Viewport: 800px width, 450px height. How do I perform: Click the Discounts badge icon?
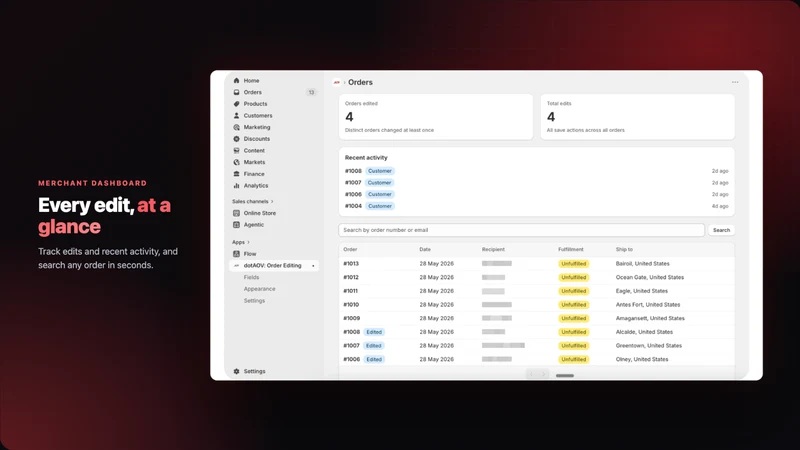[236, 139]
